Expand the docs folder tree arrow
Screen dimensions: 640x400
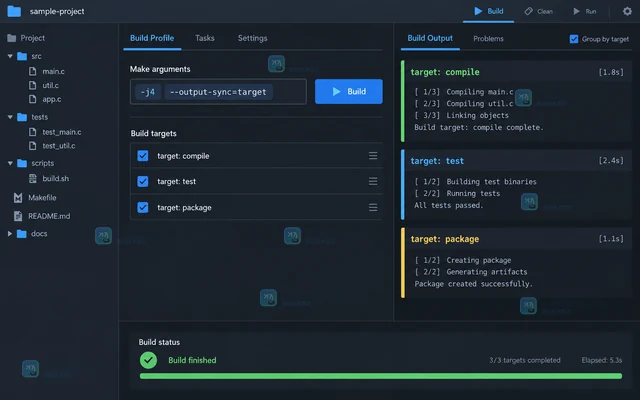(x=10, y=233)
